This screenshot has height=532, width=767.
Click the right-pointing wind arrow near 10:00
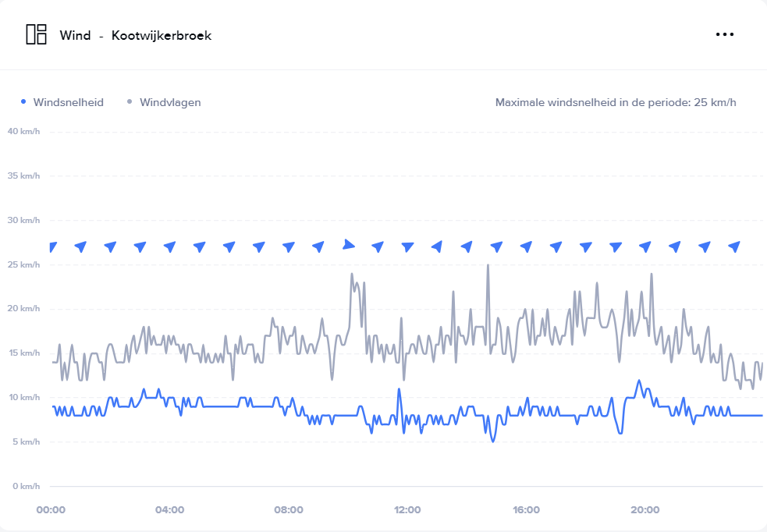click(349, 245)
